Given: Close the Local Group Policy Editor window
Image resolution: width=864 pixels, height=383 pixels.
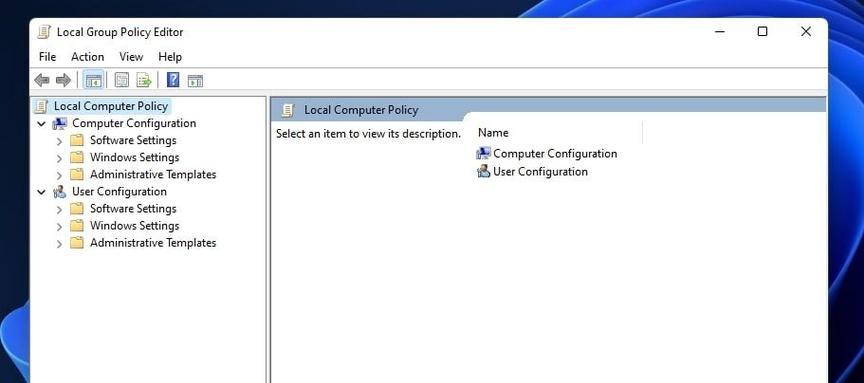Looking at the screenshot, I should tap(806, 32).
